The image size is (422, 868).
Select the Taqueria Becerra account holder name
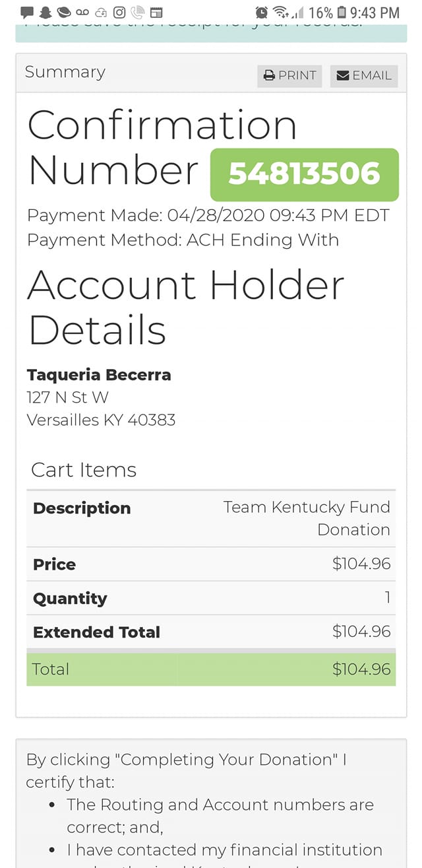[x=99, y=375]
